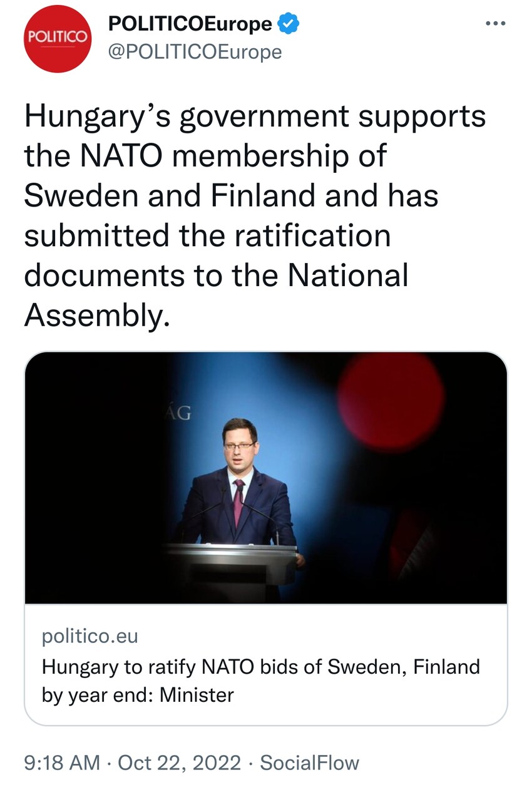The width and height of the screenshot is (532, 787).
Task: Click the word NATO in tweet text
Action: tap(123, 157)
